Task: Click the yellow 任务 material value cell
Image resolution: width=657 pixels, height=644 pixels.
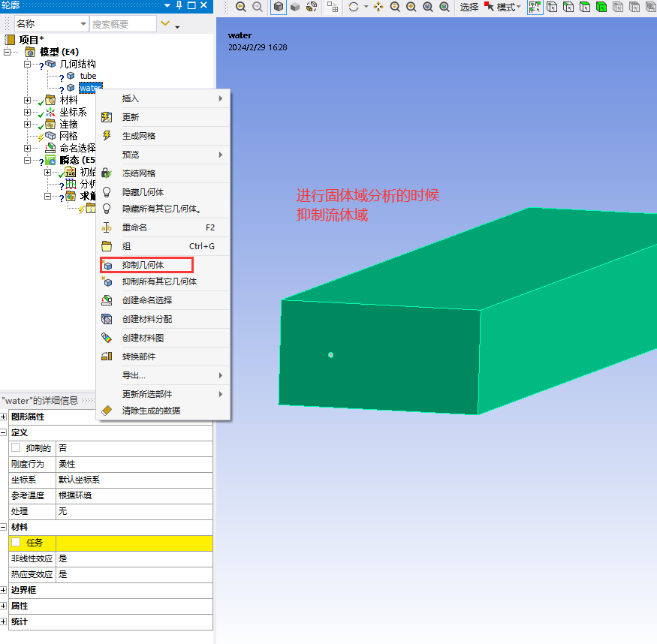Action: coord(134,543)
